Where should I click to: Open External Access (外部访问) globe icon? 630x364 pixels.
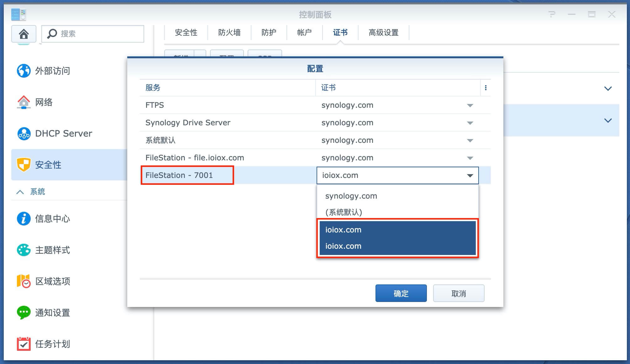24,71
